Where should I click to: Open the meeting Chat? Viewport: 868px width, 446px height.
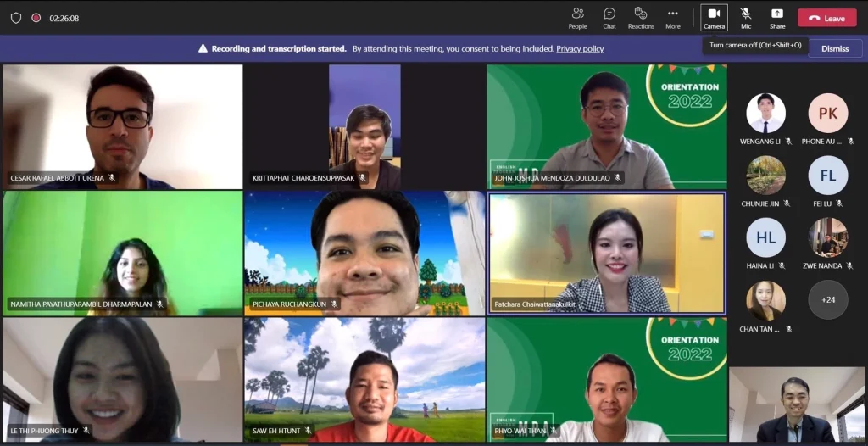pyautogui.click(x=609, y=18)
